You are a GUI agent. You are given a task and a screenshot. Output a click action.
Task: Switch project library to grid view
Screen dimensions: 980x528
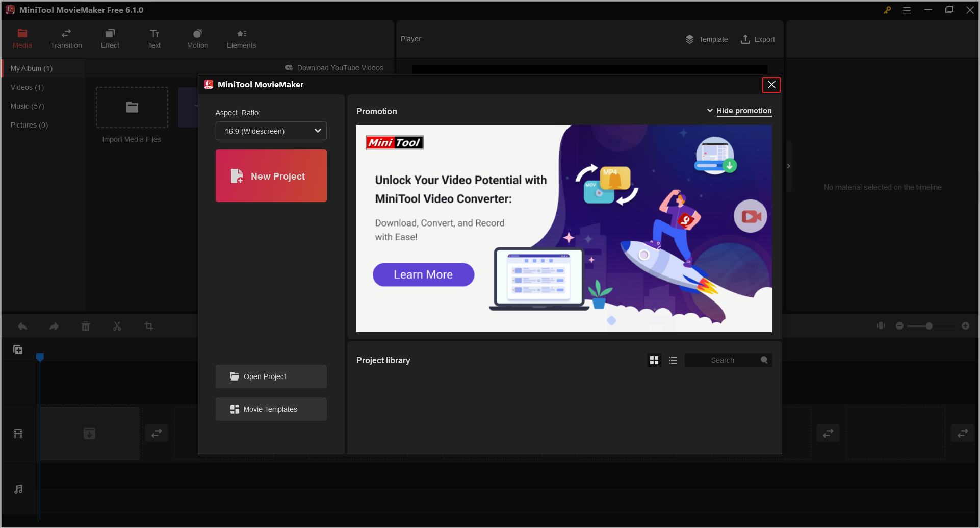click(x=654, y=360)
